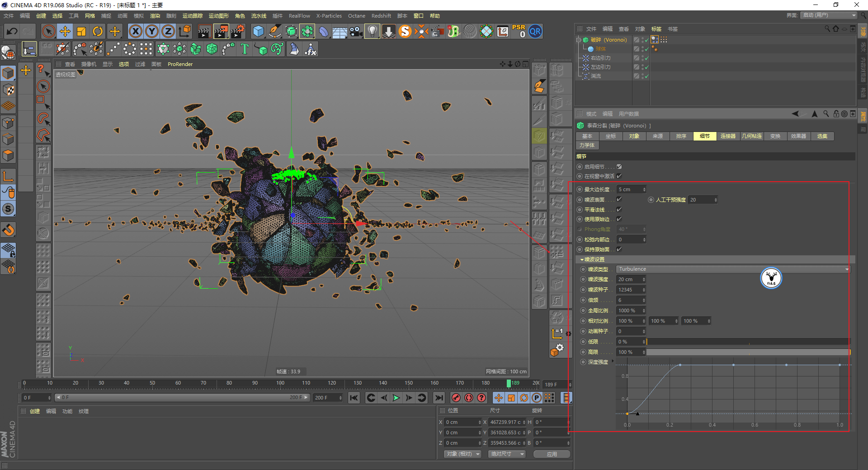Toggle the 在视窗中激活 checkbox
This screenshot has height=470, width=868.
point(619,176)
